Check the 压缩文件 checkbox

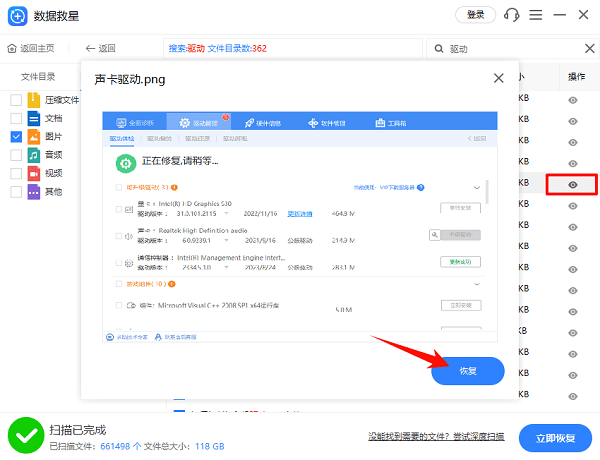point(16,100)
